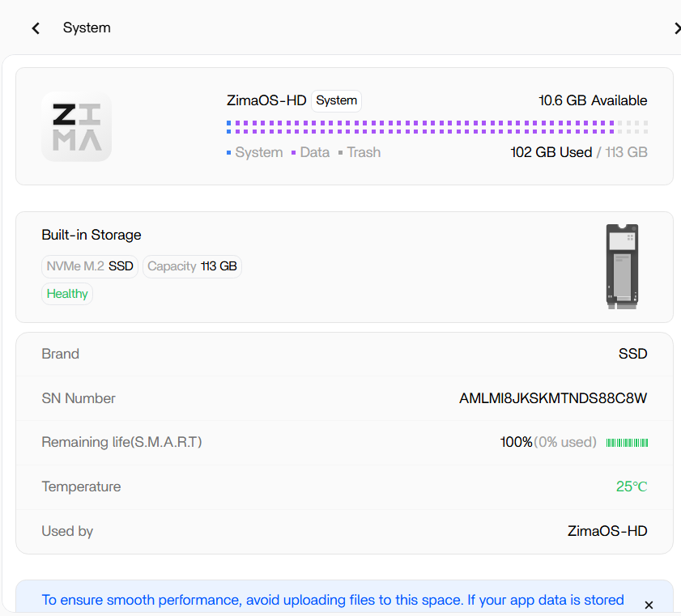Click the System page title
Viewport: 681px width, 616px height.
(87, 28)
